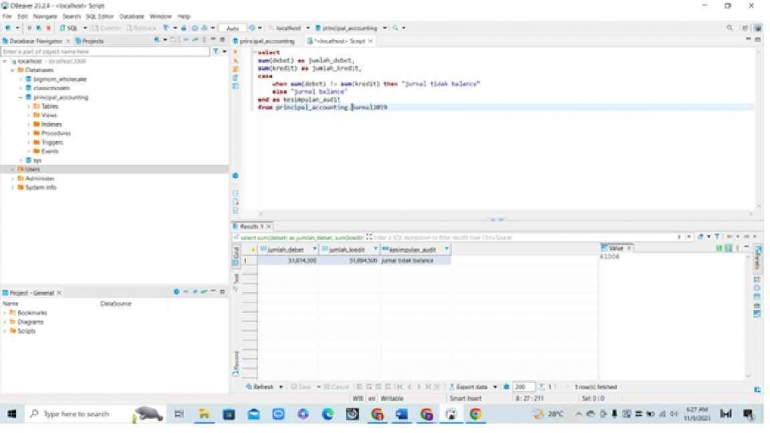Switch results to Text view
770x433 pixels.
pos(236,282)
